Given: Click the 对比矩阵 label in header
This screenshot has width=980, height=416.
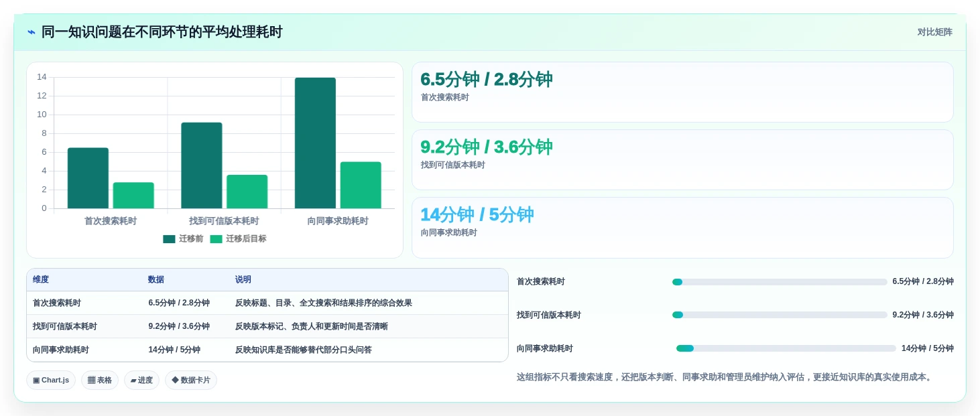Looking at the screenshot, I should 934,32.
